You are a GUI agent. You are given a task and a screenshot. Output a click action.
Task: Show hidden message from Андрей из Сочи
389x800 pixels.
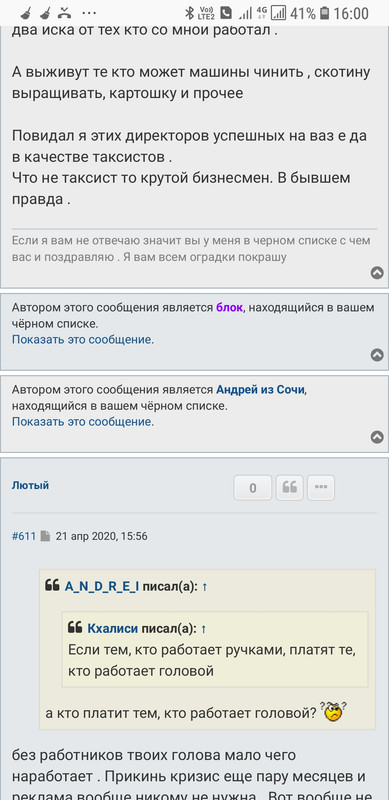83,422
